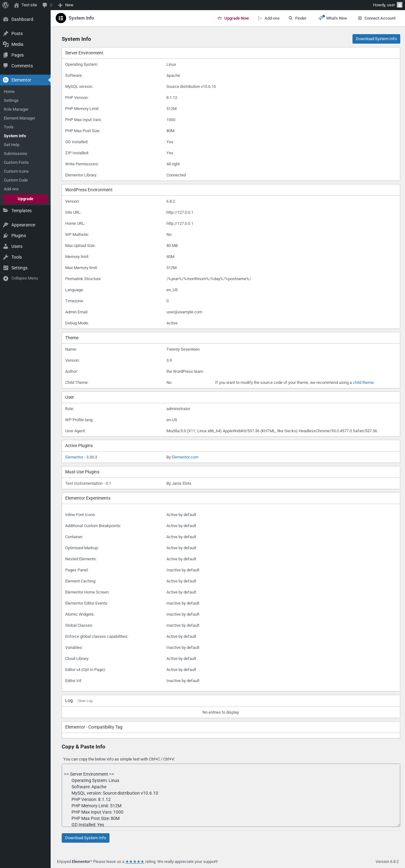
Task: Click the WordPress logo icon in admin bar
Action: tap(5, 5)
